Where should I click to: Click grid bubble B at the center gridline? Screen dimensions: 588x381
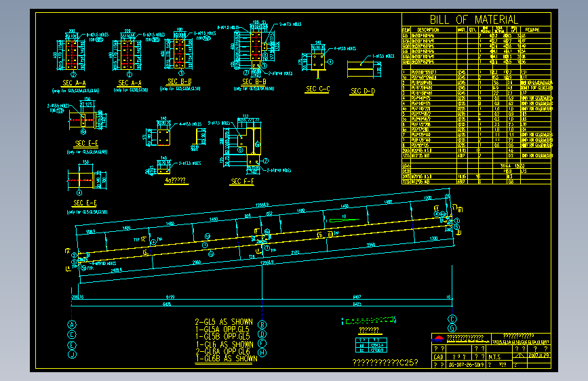262,325
